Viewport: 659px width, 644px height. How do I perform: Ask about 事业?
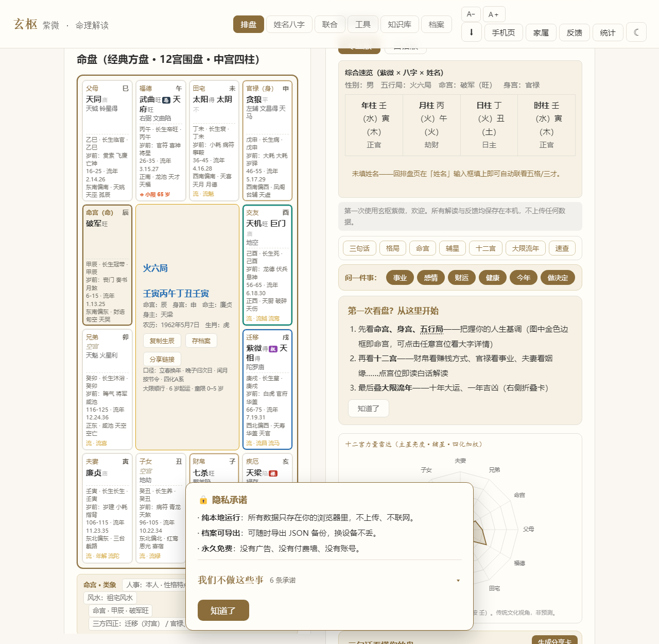(x=400, y=278)
